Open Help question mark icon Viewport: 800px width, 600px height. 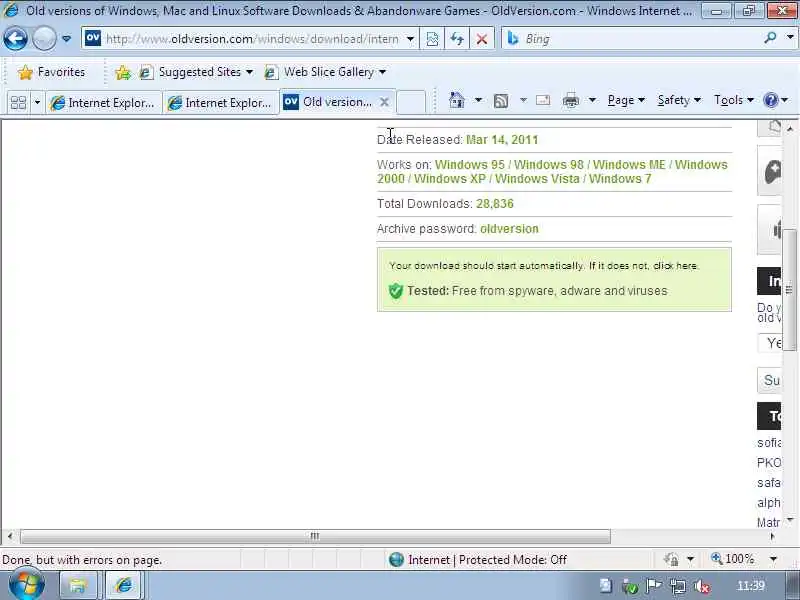point(770,100)
